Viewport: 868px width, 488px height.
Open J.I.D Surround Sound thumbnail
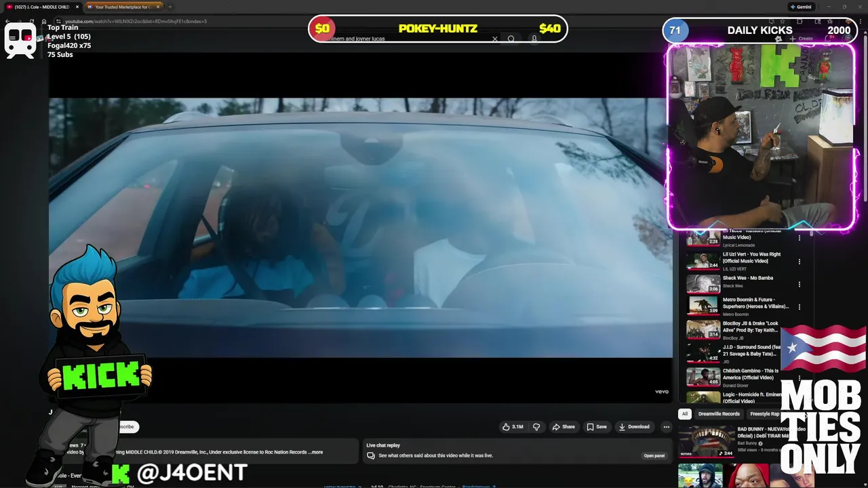703,352
